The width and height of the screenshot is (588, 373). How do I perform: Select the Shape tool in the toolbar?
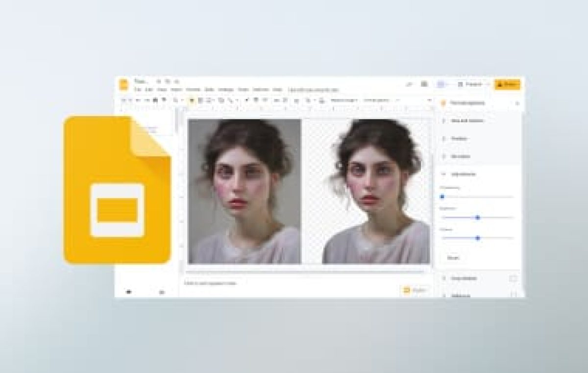[x=221, y=100]
